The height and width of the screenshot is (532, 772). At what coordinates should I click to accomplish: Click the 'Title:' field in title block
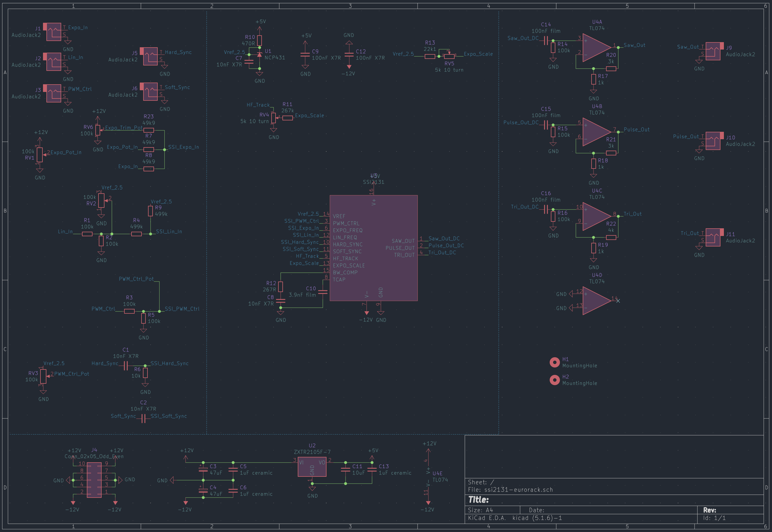(478, 500)
